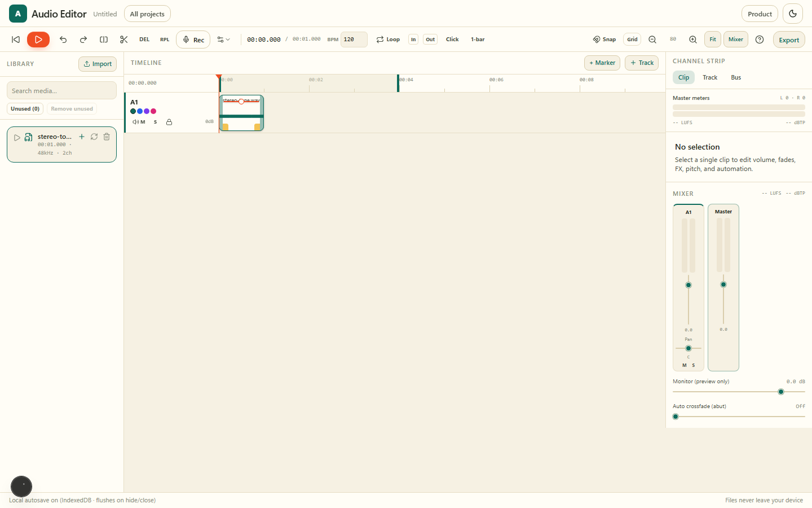Toggle the Mixer panel in the toolbar

click(x=736, y=40)
